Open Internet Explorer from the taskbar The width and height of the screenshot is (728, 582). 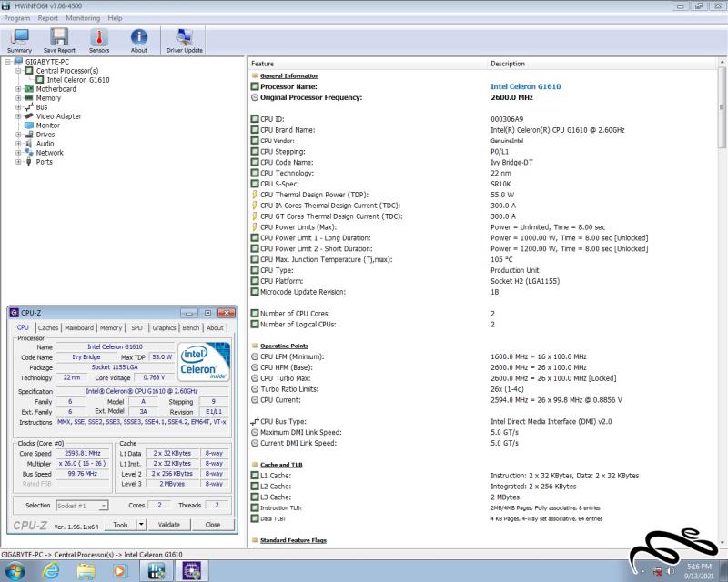pyautogui.click(x=51, y=570)
